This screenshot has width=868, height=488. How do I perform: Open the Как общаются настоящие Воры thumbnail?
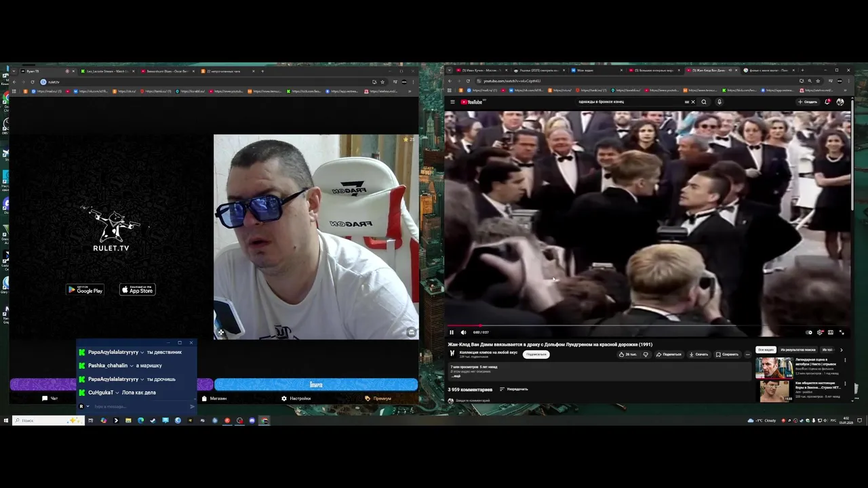(x=774, y=391)
